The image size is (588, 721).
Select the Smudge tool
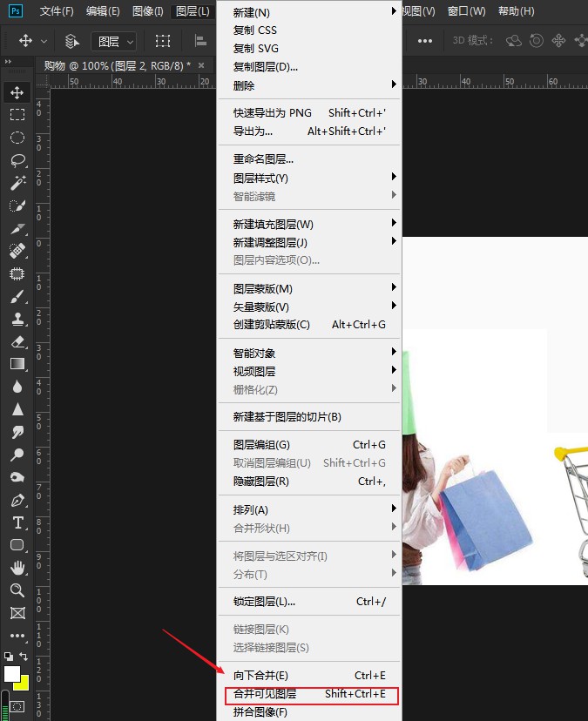[x=17, y=432]
